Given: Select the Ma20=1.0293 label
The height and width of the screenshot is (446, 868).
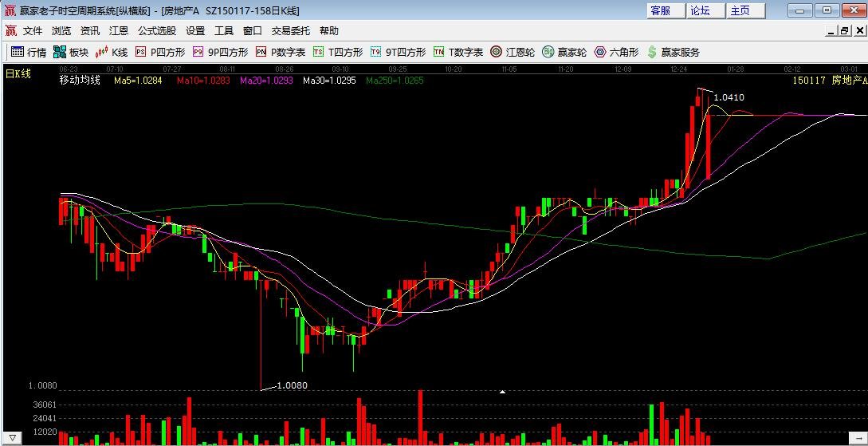Looking at the screenshot, I should point(267,81).
